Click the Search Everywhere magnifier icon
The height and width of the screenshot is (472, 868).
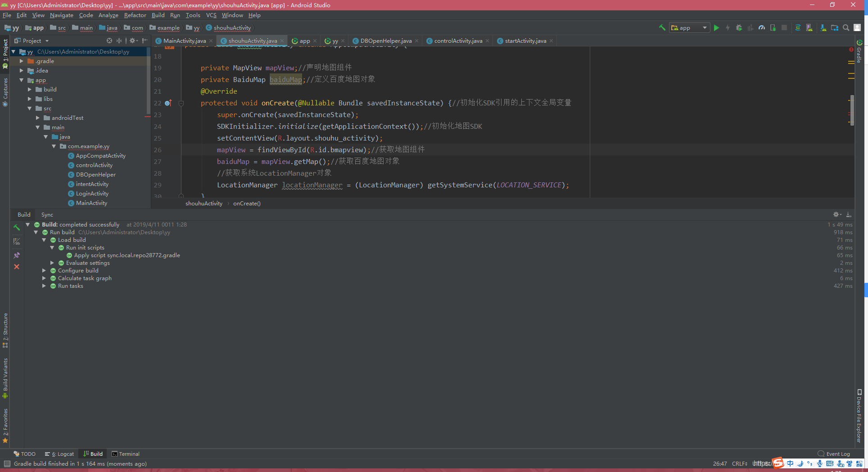846,27
